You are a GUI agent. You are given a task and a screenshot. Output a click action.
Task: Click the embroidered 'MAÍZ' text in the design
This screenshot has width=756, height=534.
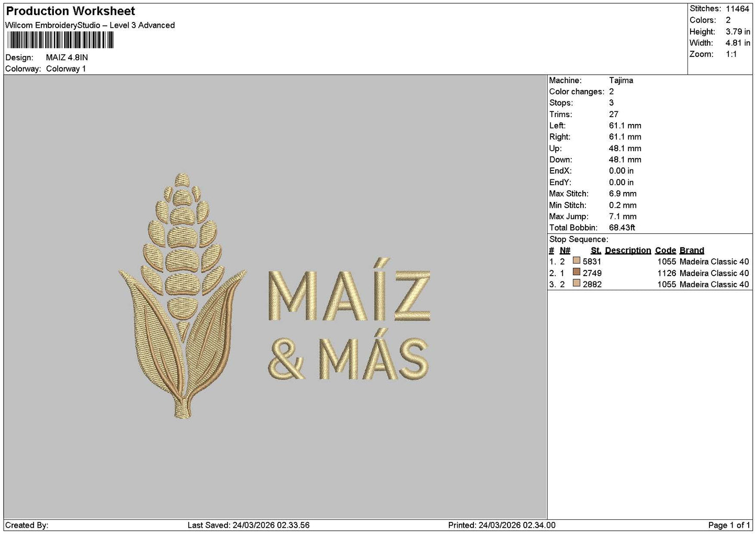(349, 290)
